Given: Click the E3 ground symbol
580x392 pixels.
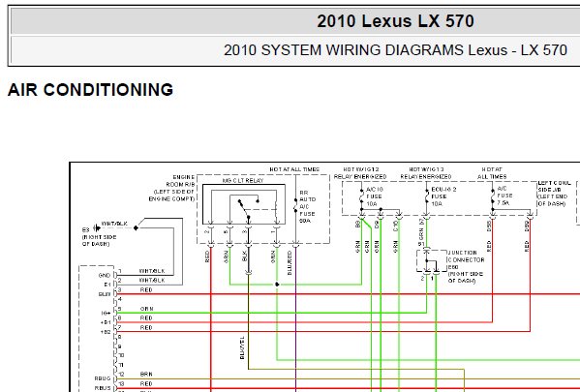Looking at the screenshot, I should tap(97, 228).
